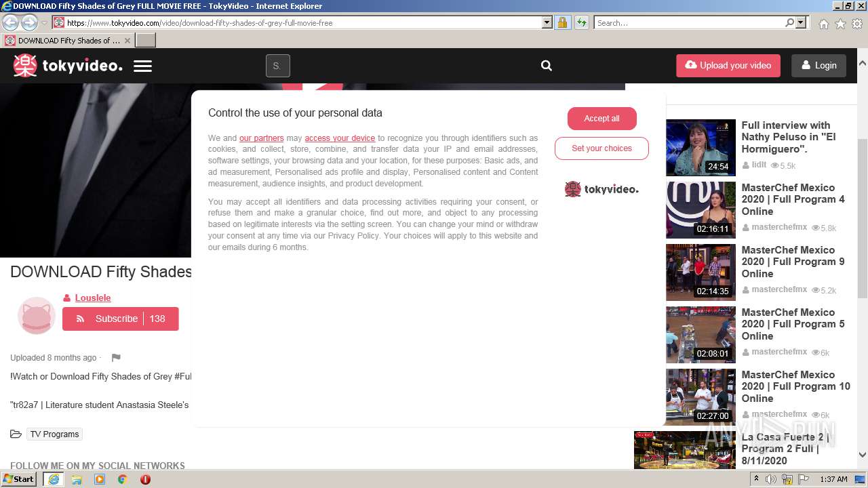Open Opera taskbar icon
The width and height of the screenshot is (868, 488).
pyautogui.click(x=145, y=479)
